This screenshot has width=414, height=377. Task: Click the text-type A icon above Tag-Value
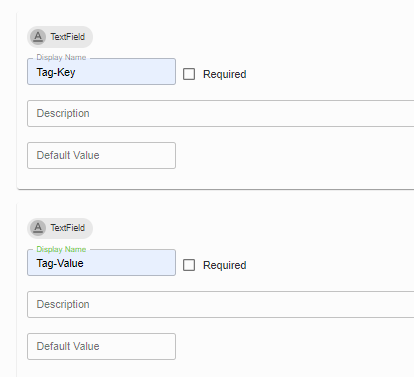(x=38, y=228)
